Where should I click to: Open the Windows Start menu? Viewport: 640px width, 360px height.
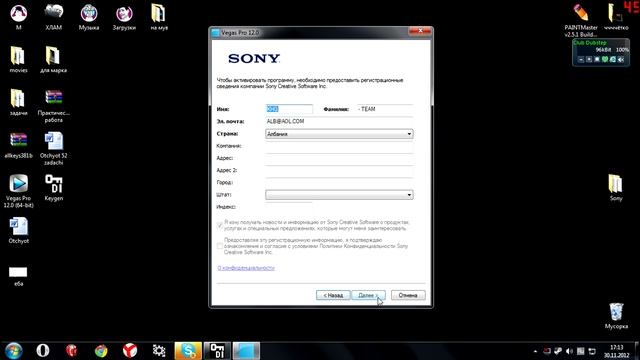pos(13,351)
